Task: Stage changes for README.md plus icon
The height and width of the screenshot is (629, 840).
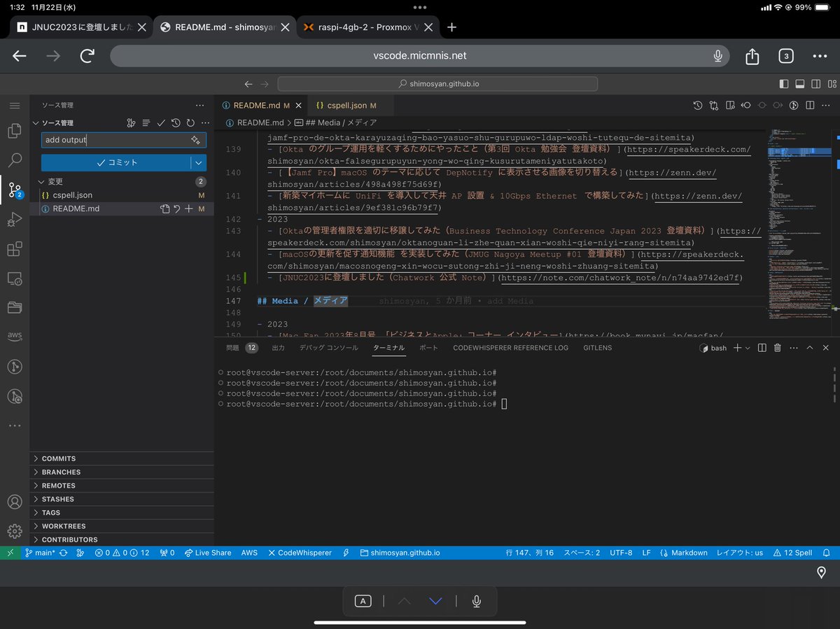Action: pos(189,209)
